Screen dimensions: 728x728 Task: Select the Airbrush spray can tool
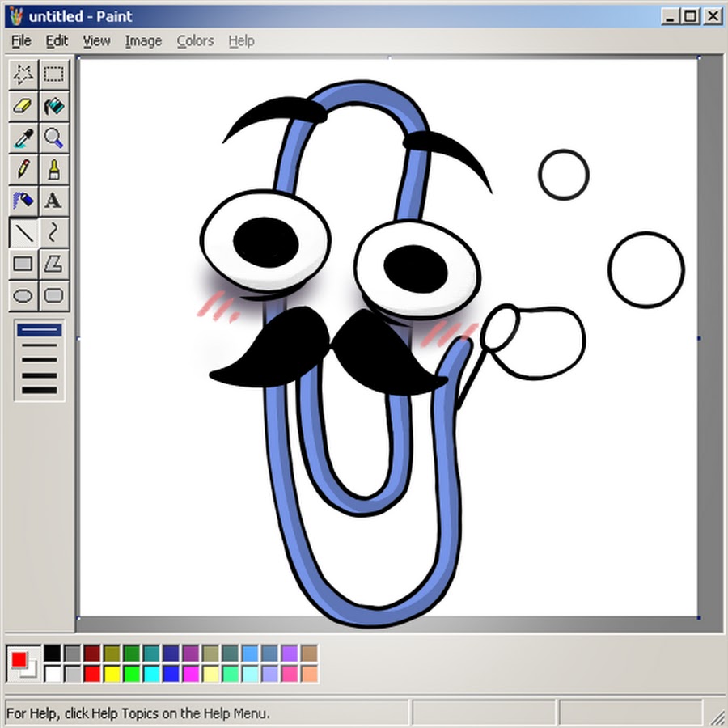click(23, 200)
